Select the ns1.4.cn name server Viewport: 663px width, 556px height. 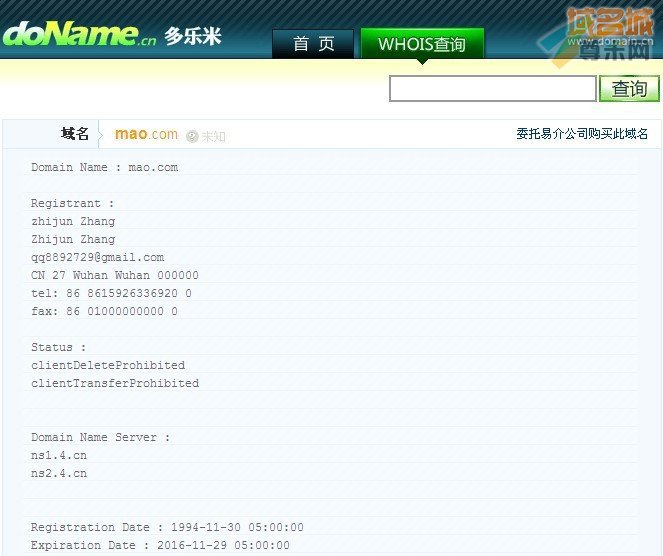pos(59,455)
